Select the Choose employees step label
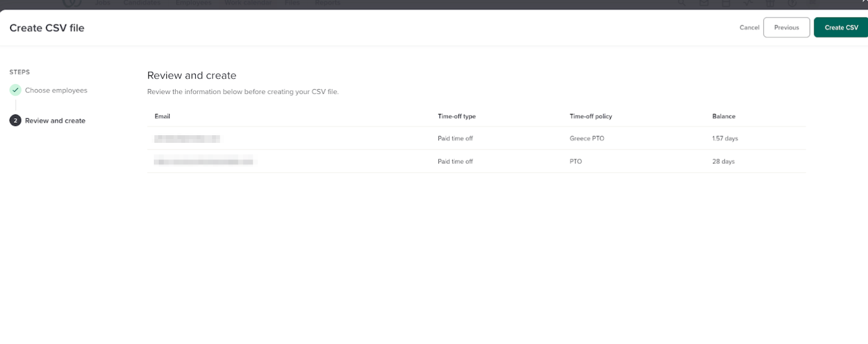This screenshot has height=344, width=868. [56, 90]
